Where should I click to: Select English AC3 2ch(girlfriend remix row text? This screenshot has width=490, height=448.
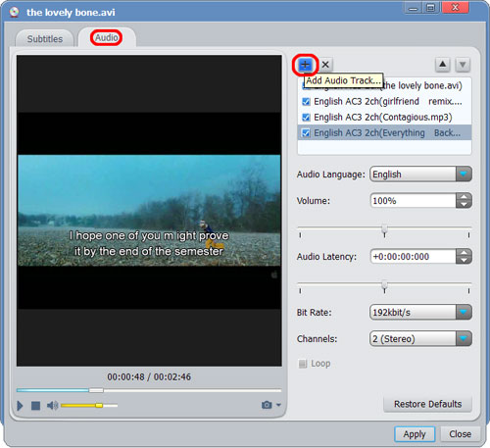[x=388, y=101]
